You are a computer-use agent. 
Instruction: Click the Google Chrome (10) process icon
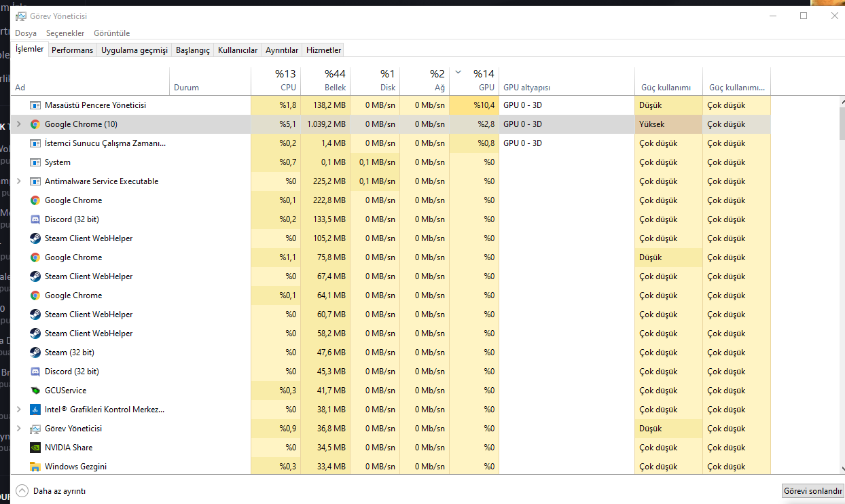pyautogui.click(x=35, y=124)
